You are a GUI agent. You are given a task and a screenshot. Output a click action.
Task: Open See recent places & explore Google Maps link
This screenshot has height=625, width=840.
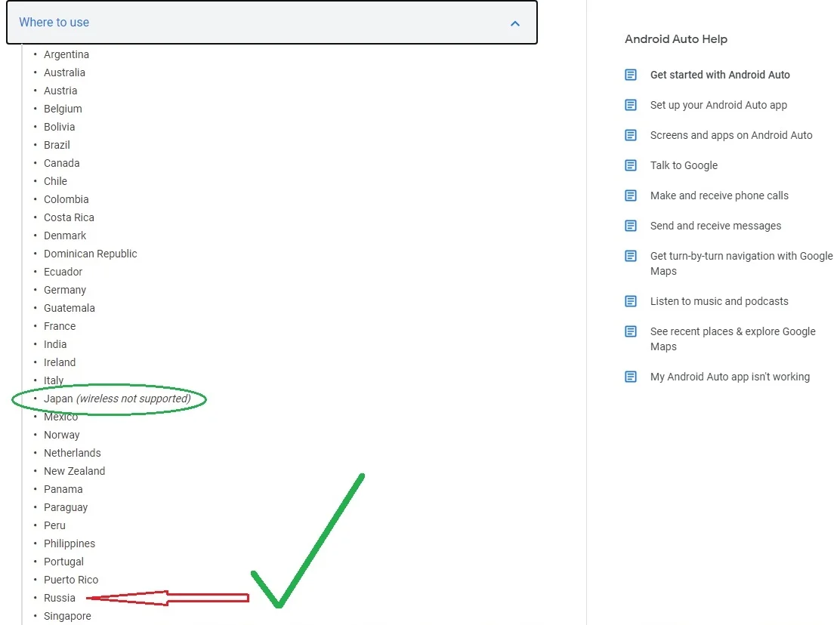pyautogui.click(x=733, y=339)
